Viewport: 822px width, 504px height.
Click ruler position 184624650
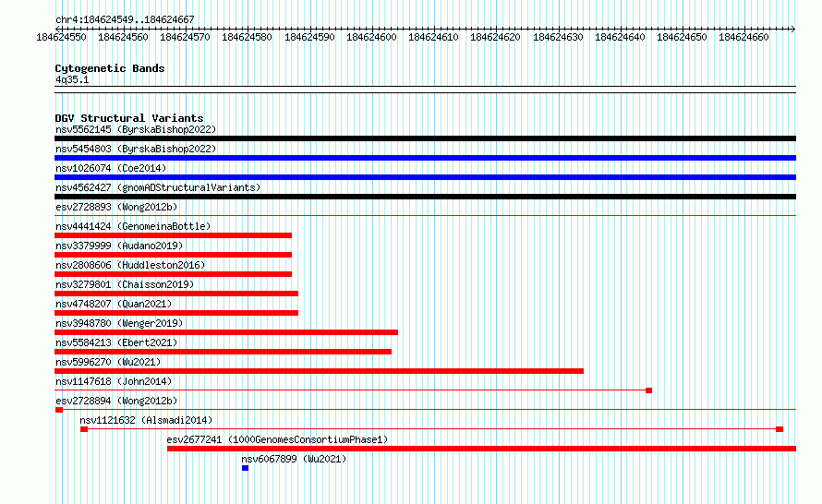[682, 37]
